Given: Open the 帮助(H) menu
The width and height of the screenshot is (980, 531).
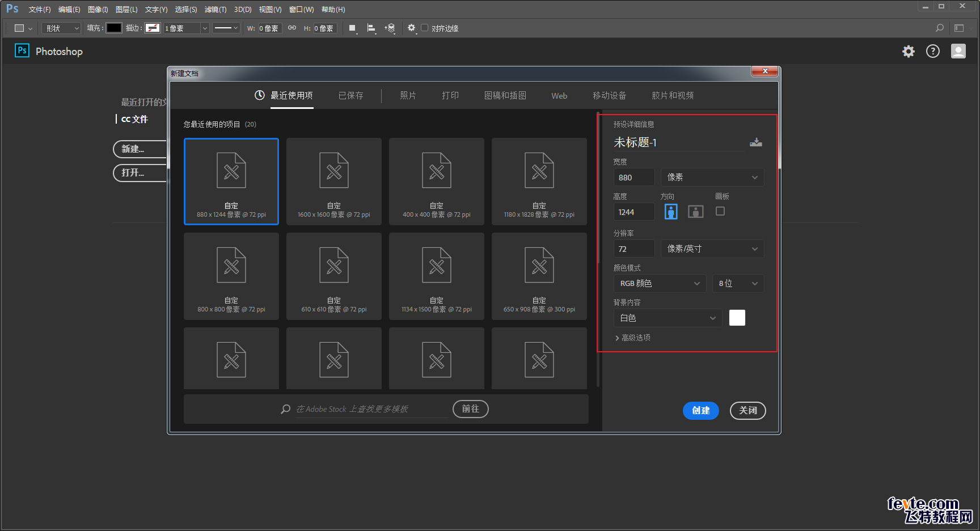Looking at the screenshot, I should (333, 10).
